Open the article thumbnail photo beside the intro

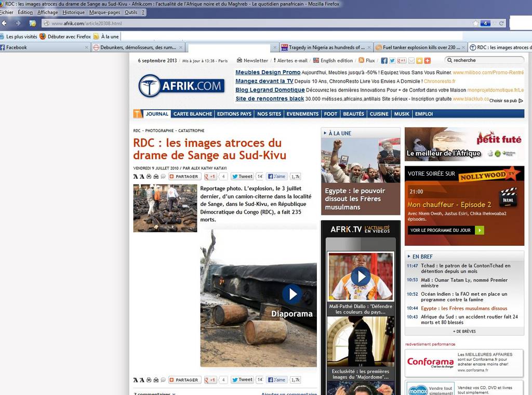165,208
